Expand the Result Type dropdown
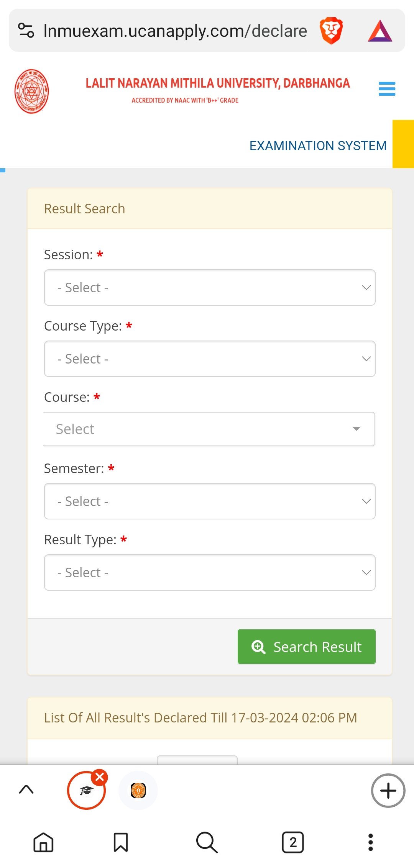The width and height of the screenshot is (414, 868). click(210, 573)
